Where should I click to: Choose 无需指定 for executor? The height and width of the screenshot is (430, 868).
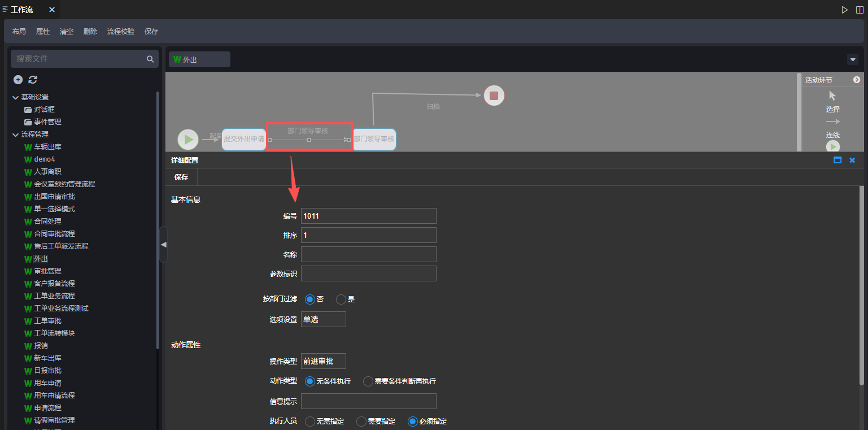[310, 422]
